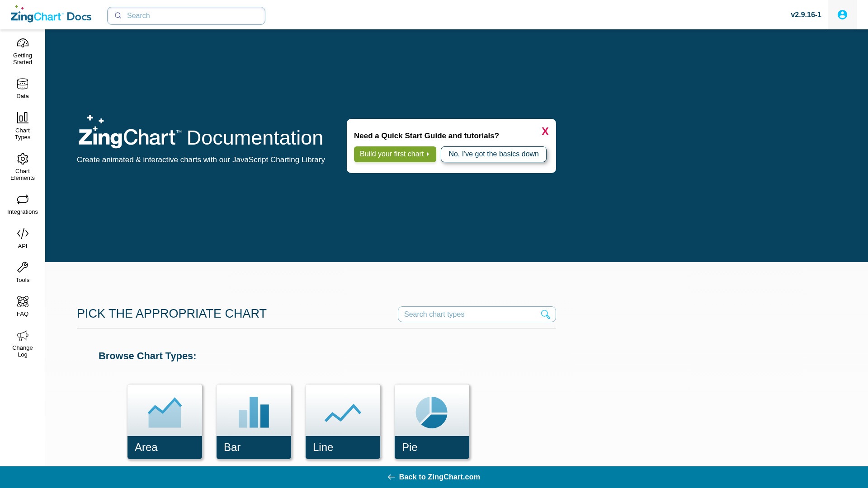Focus the Search chart types field
This screenshot has width=868, height=488.
pos(477,314)
